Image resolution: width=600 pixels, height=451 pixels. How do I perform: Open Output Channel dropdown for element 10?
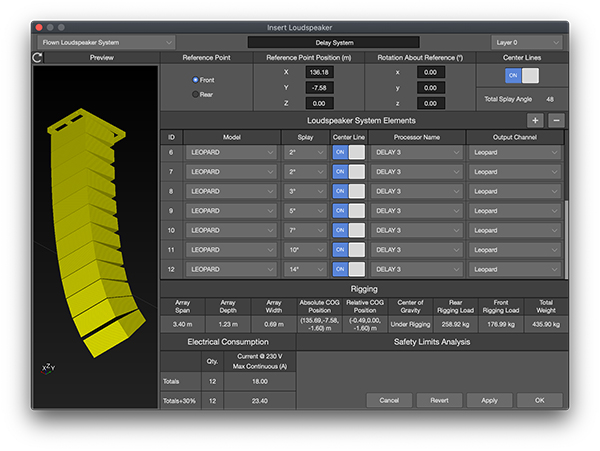pos(515,230)
